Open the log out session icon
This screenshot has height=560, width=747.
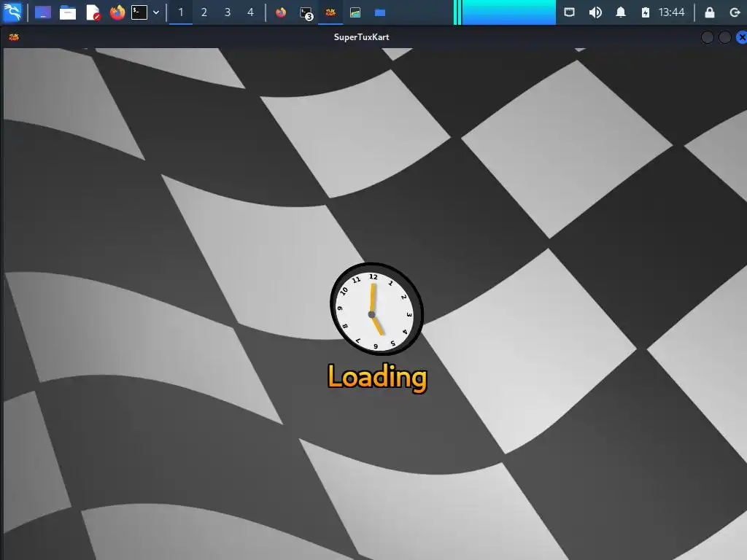tap(735, 12)
